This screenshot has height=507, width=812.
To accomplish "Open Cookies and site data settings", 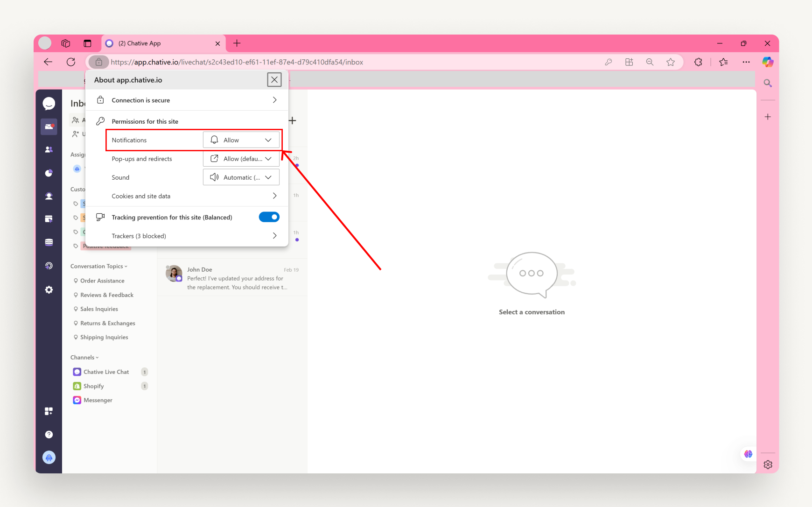I will [187, 196].
